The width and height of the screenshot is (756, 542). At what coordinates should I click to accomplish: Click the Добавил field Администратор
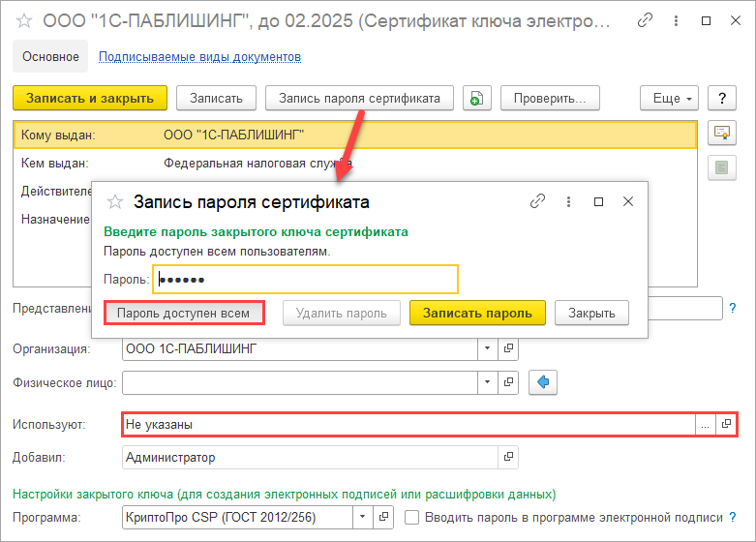click(x=310, y=457)
